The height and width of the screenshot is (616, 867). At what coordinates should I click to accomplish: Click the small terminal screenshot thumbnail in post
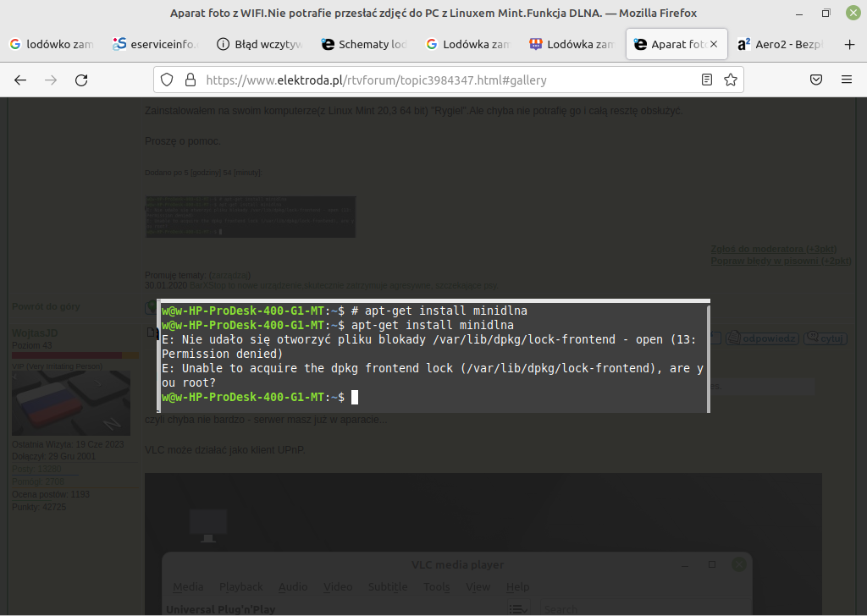point(251,217)
